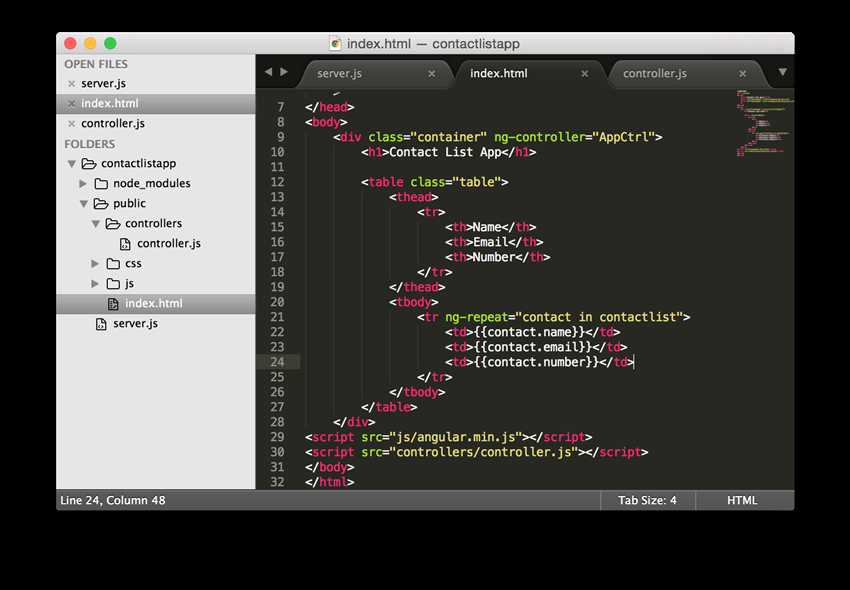The height and width of the screenshot is (590, 850).
Task: Select server.js under Open Files
Action: [x=104, y=84]
